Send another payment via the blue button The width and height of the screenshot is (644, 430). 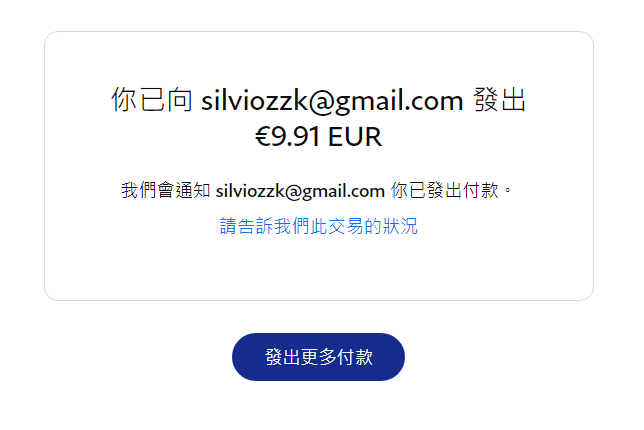[x=318, y=357]
